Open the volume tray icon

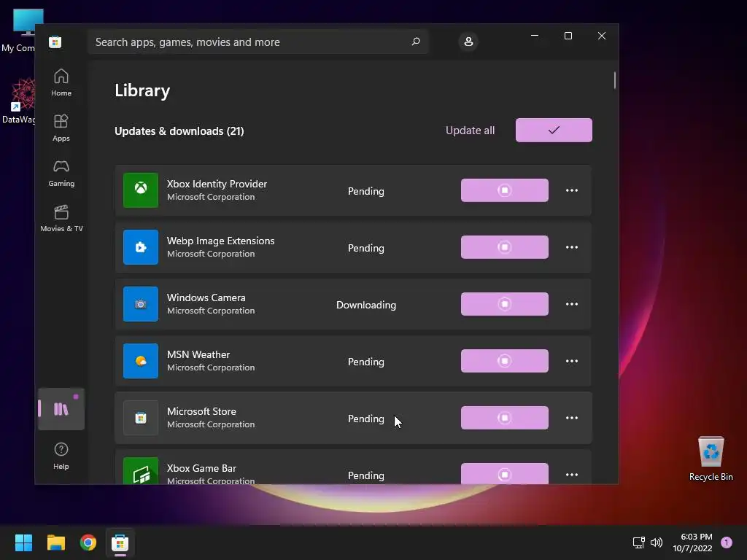point(657,542)
